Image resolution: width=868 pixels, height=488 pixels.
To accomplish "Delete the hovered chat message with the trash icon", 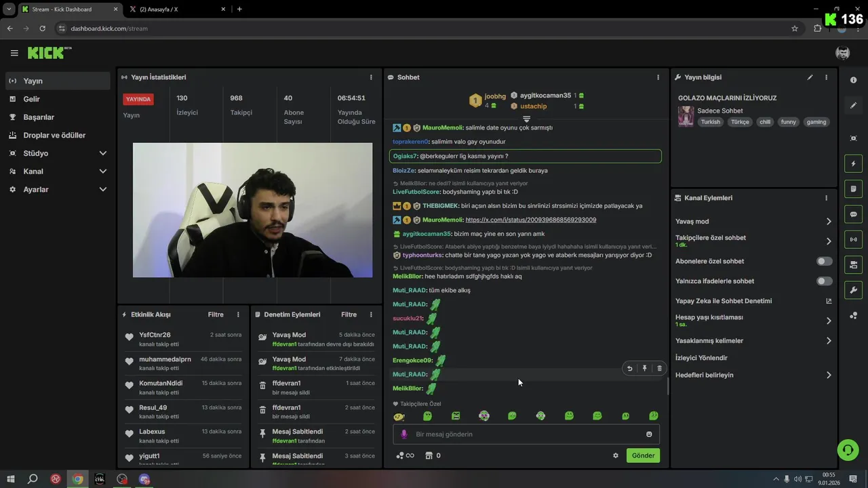I will coord(659,368).
